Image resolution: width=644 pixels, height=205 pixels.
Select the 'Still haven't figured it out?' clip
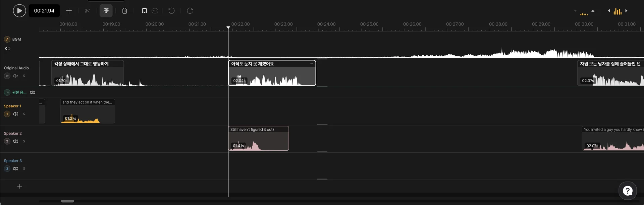coord(259,138)
